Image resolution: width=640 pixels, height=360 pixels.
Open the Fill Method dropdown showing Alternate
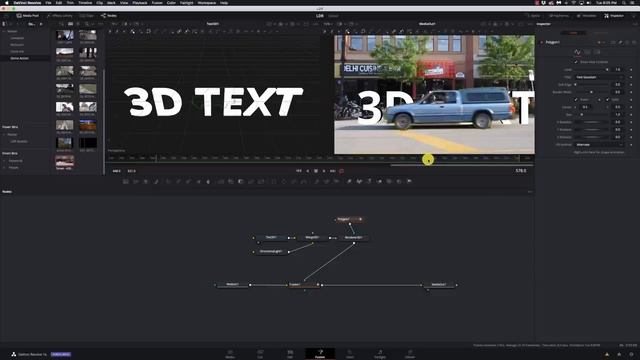pos(600,144)
